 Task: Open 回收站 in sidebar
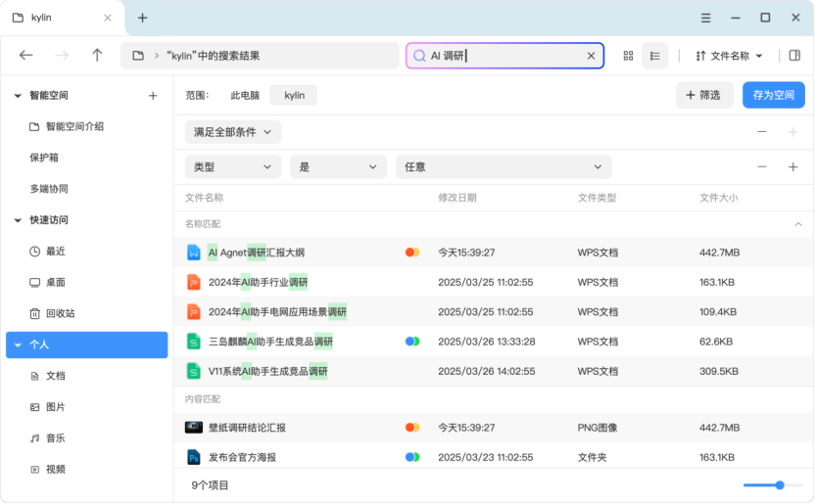click(52, 313)
